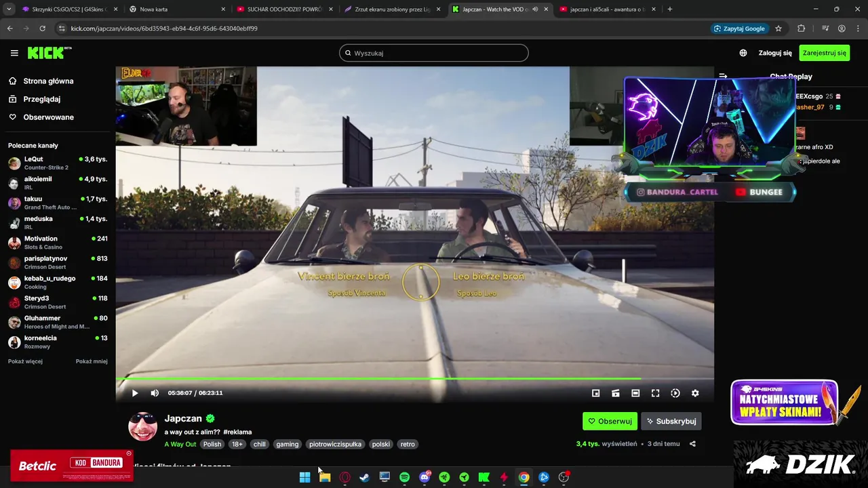Expand list with Pokaż więcej
The height and width of the screenshot is (488, 868).
pyautogui.click(x=25, y=361)
